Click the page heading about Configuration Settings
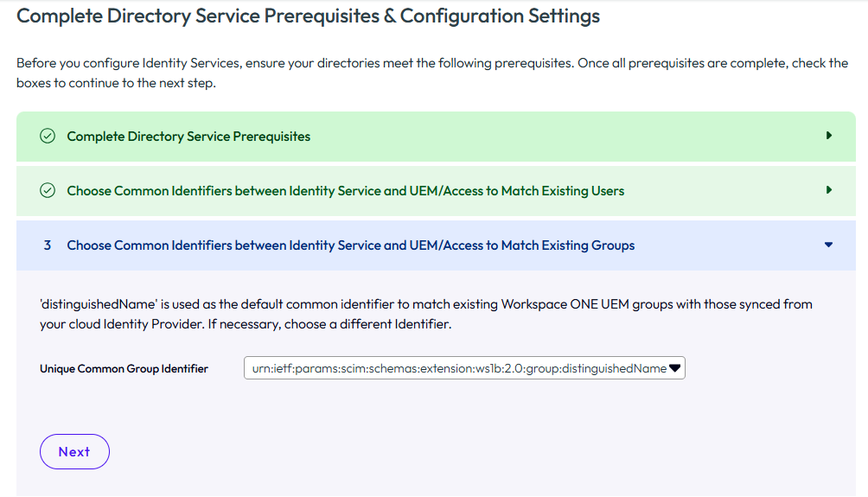The width and height of the screenshot is (868, 497). point(309,16)
